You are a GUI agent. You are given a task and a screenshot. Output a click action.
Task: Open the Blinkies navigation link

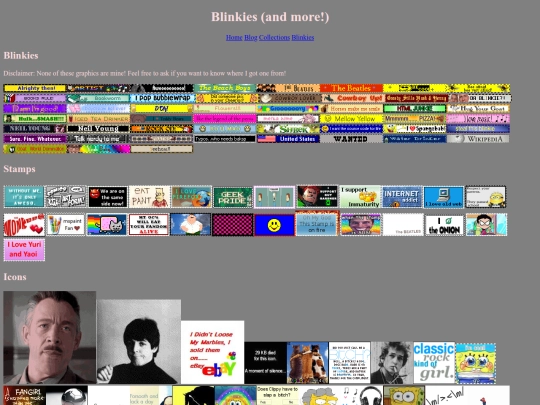pos(303,38)
